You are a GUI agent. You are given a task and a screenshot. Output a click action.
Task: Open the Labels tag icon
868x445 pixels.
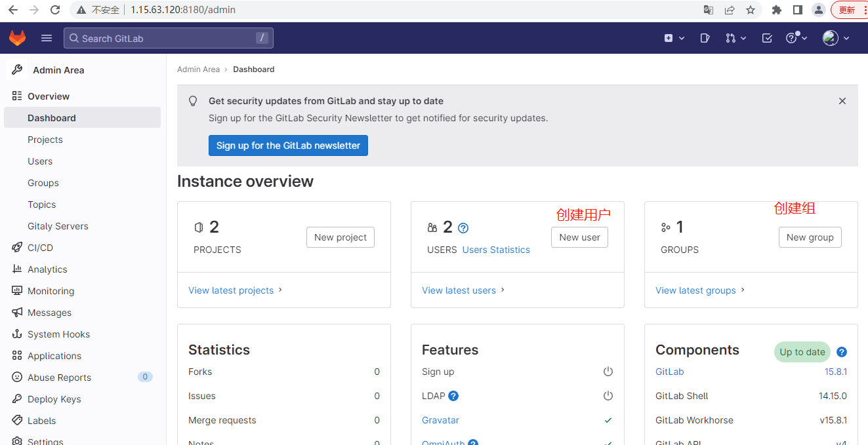[17, 420]
